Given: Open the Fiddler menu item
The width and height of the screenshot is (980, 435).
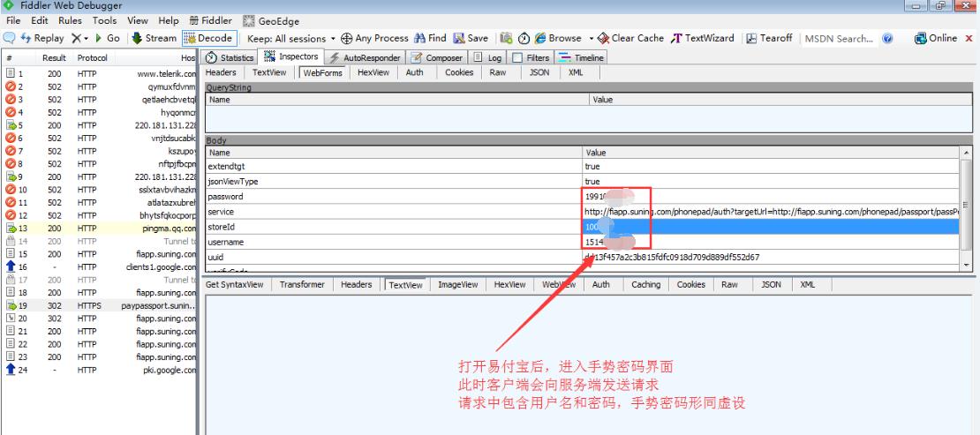Looking at the screenshot, I should click(x=210, y=20).
